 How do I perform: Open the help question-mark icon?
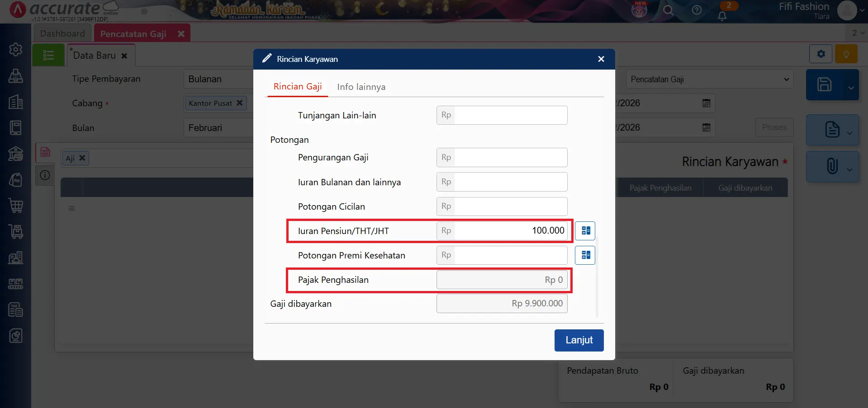coord(696,10)
